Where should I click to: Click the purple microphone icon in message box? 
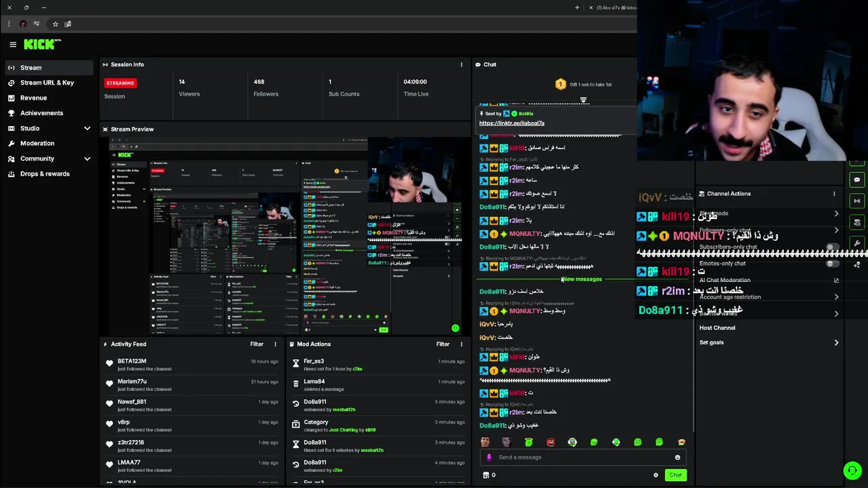(489, 457)
